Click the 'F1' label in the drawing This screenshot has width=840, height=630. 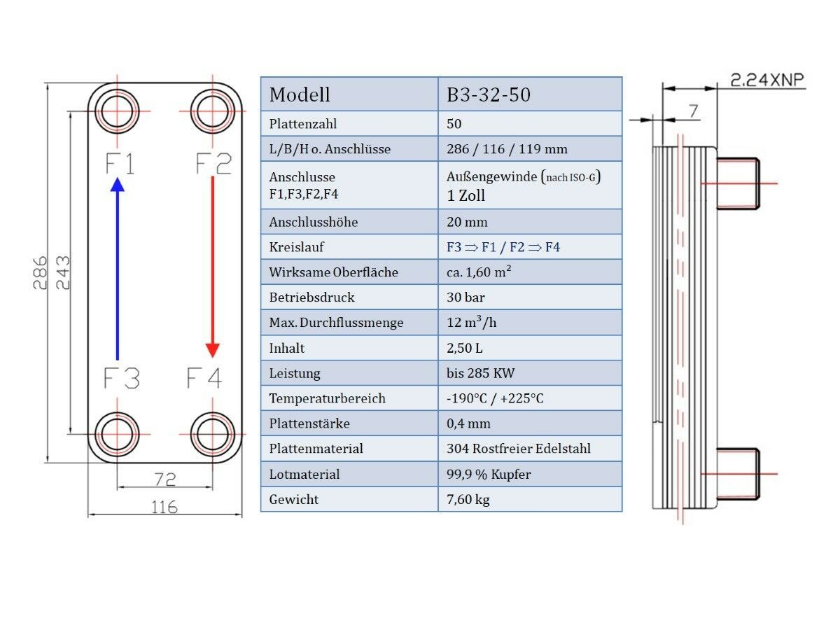pyautogui.click(x=120, y=164)
